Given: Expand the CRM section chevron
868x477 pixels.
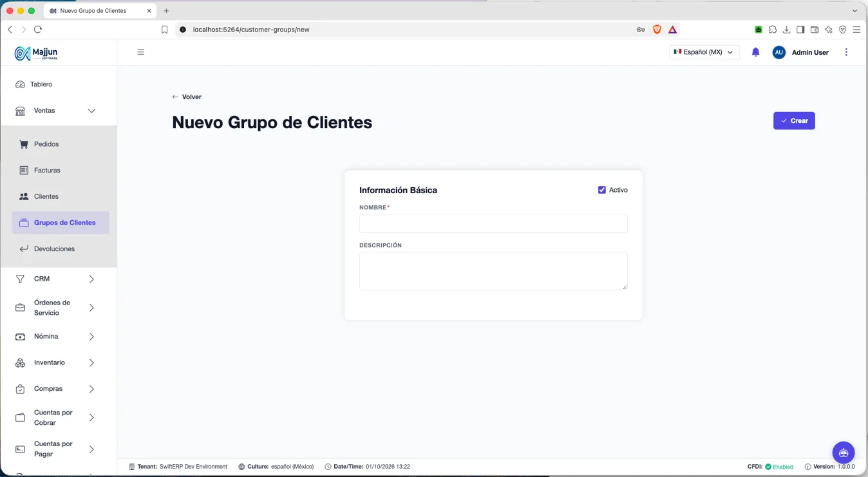Looking at the screenshot, I should (x=91, y=279).
